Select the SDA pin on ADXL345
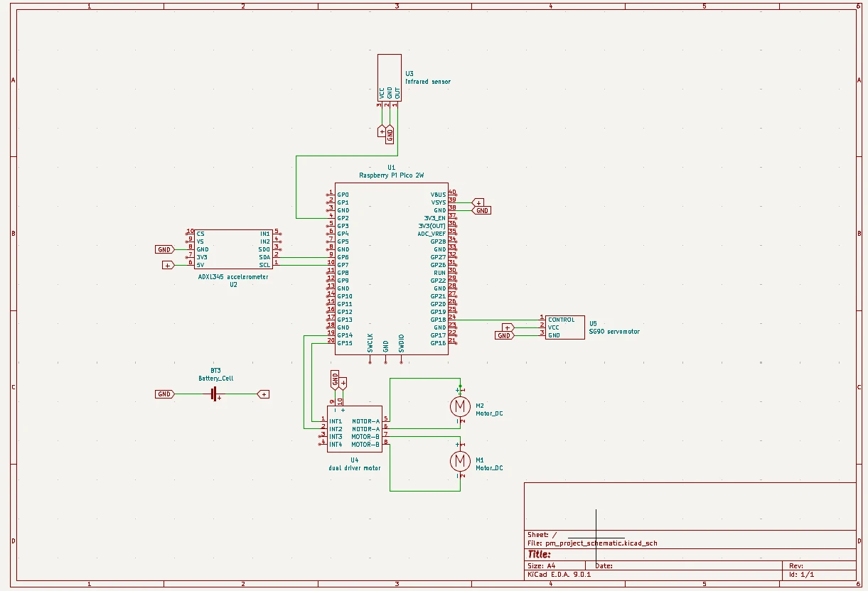 (x=264, y=257)
